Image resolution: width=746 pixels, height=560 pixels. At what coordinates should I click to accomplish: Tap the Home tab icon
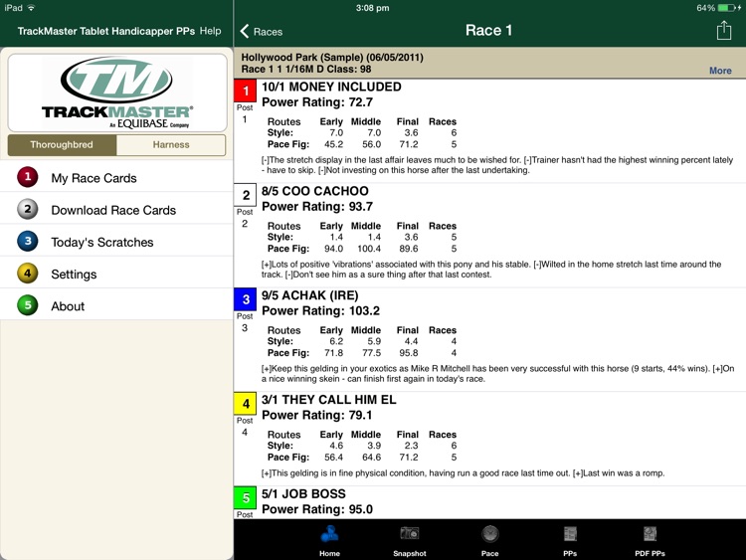click(x=329, y=534)
